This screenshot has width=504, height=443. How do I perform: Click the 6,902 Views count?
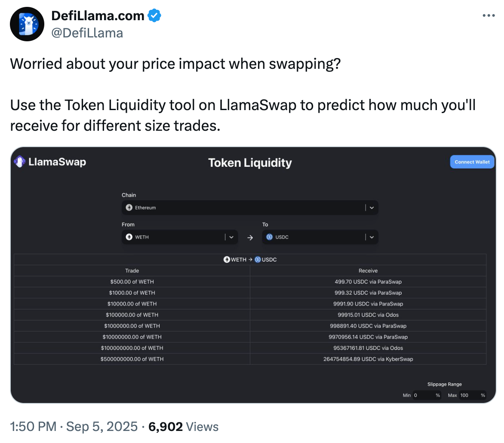pos(183,427)
